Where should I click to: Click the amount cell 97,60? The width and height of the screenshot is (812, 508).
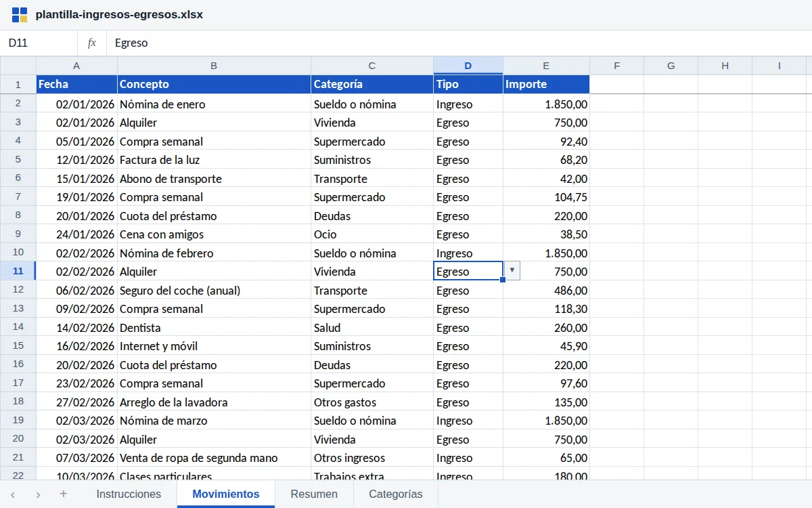pyautogui.click(x=546, y=383)
